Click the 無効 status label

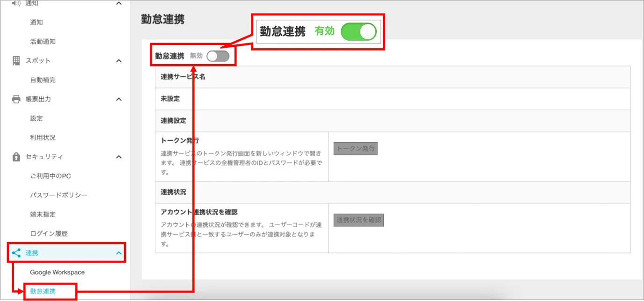click(197, 56)
